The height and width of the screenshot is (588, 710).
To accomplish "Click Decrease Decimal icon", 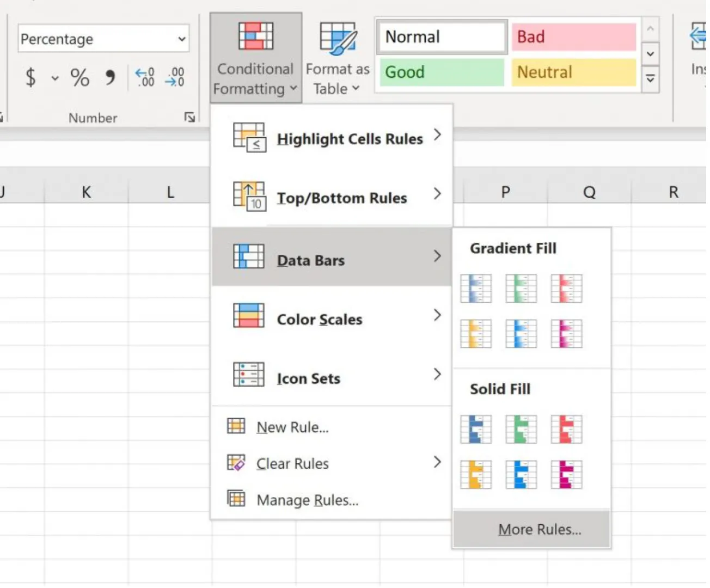I will click(x=175, y=77).
